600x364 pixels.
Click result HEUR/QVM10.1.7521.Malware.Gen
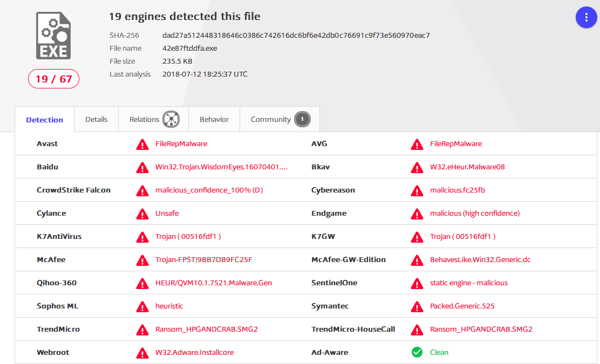[214, 283]
